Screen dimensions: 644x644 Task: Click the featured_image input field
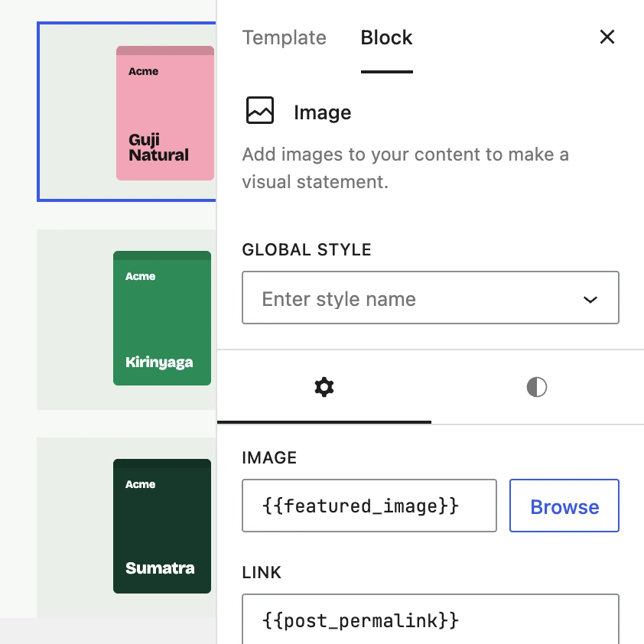(369, 506)
